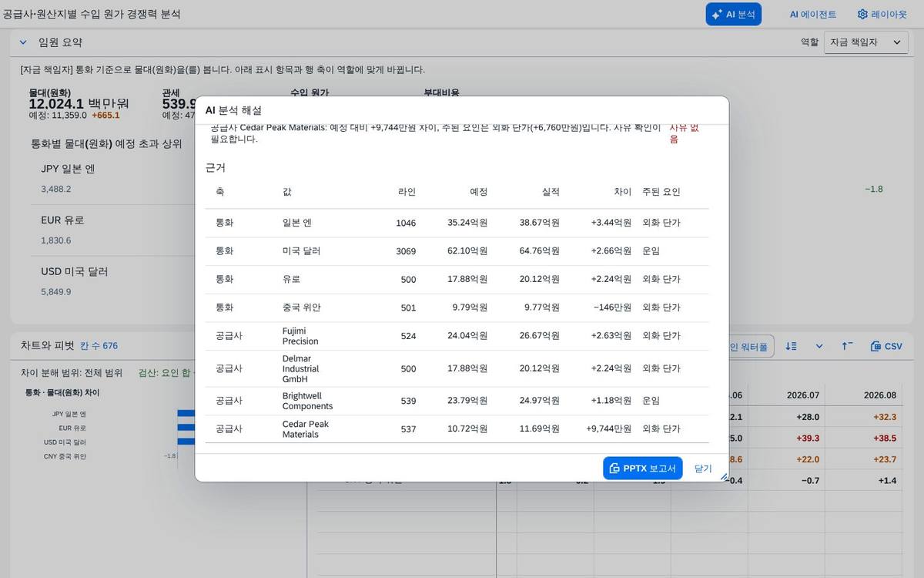The image size is (924, 578).
Task: Open the chevron dropdown beside the sort icon
Action: click(x=819, y=346)
